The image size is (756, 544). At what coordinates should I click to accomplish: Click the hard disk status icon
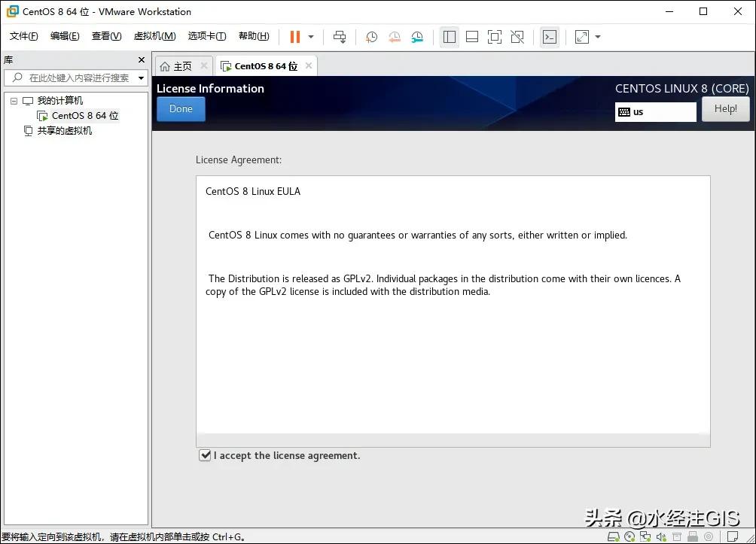click(x=614, y=536)
